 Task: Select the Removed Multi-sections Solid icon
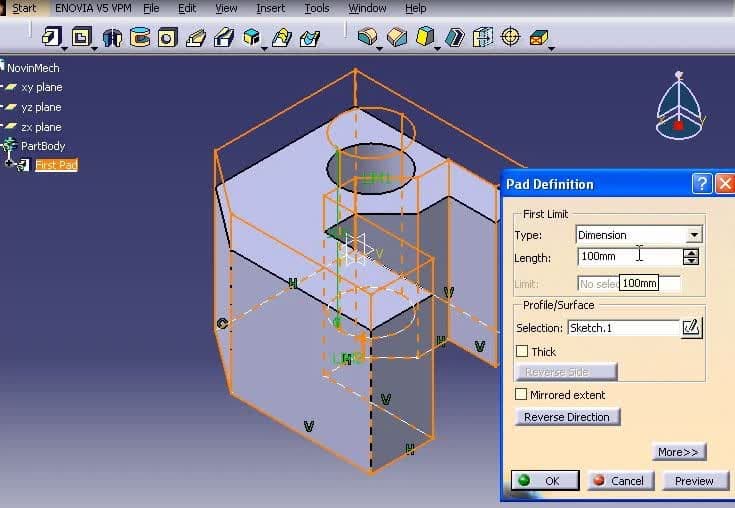pos(309,37)
